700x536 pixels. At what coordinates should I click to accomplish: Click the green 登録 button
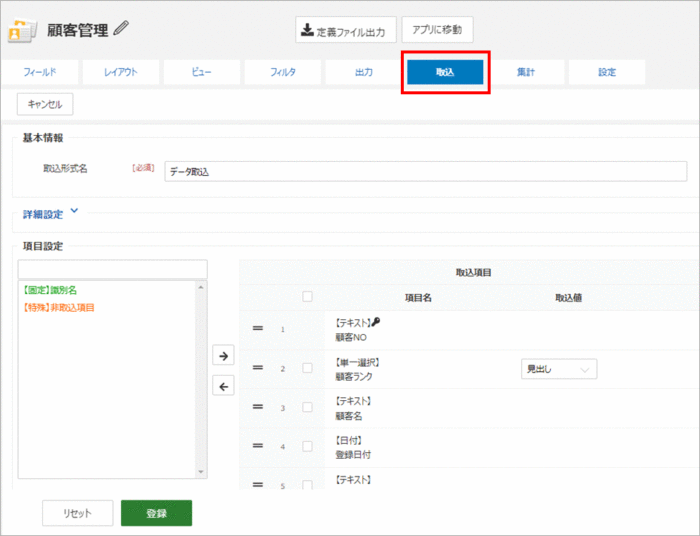point(157,513)
